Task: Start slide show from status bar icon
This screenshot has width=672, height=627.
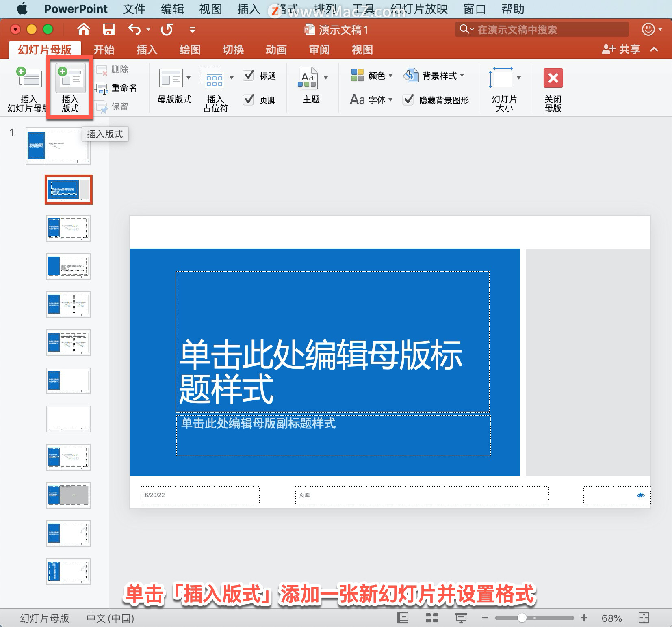Action: [461, 618]
